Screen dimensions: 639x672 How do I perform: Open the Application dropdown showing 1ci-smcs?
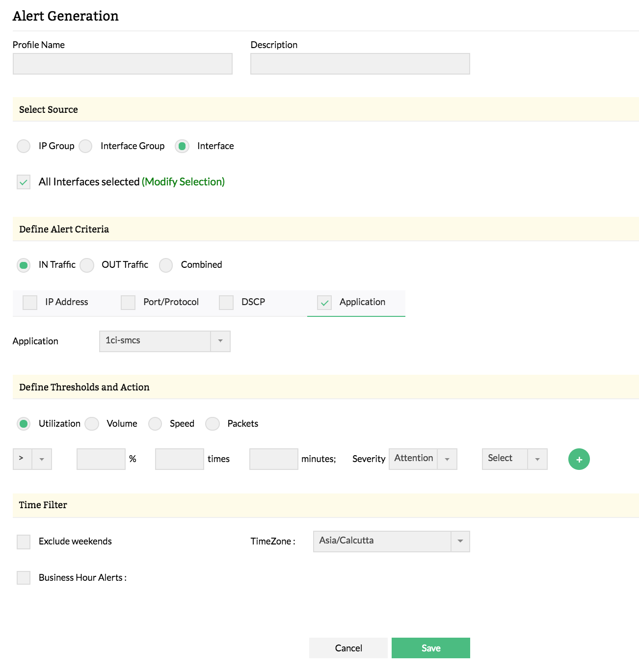[164, 341]
